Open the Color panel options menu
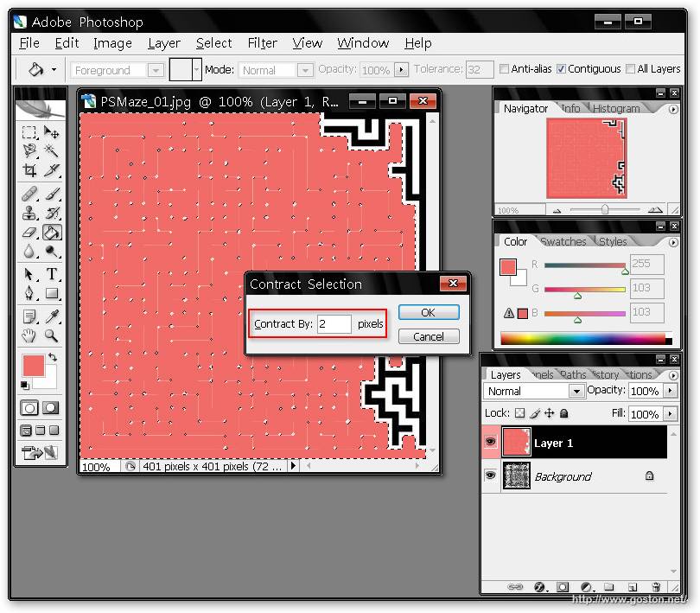The width and height of the screenshot is (700, 613). point(673,242)
